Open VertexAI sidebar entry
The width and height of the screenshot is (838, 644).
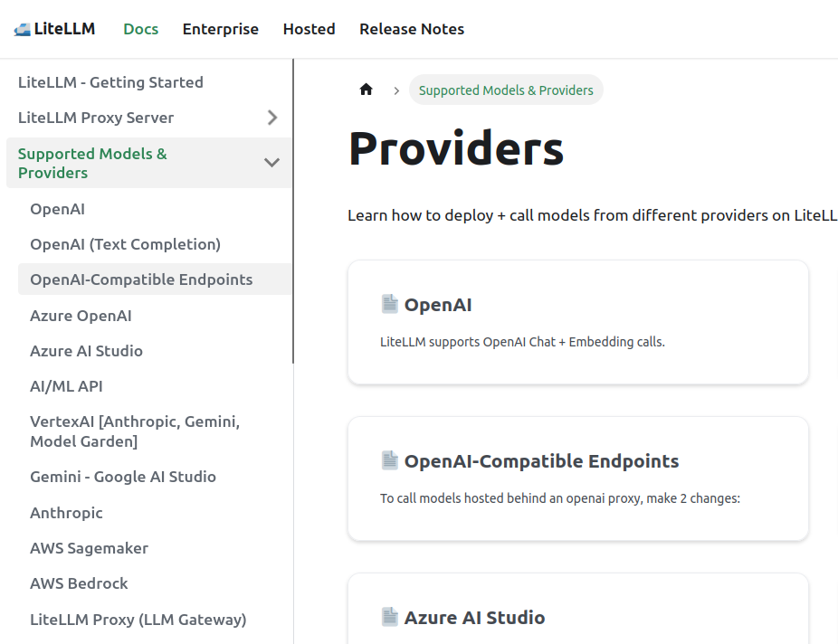pos(135,431)
